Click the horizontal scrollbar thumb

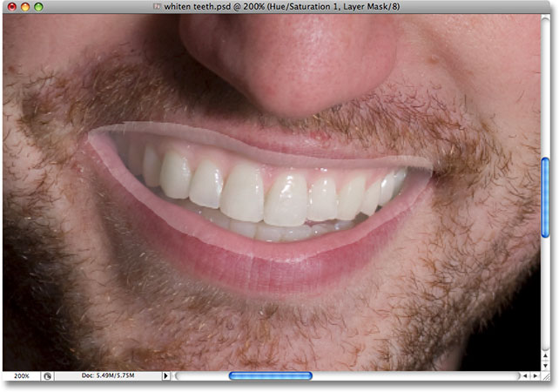tap(271, 376)
